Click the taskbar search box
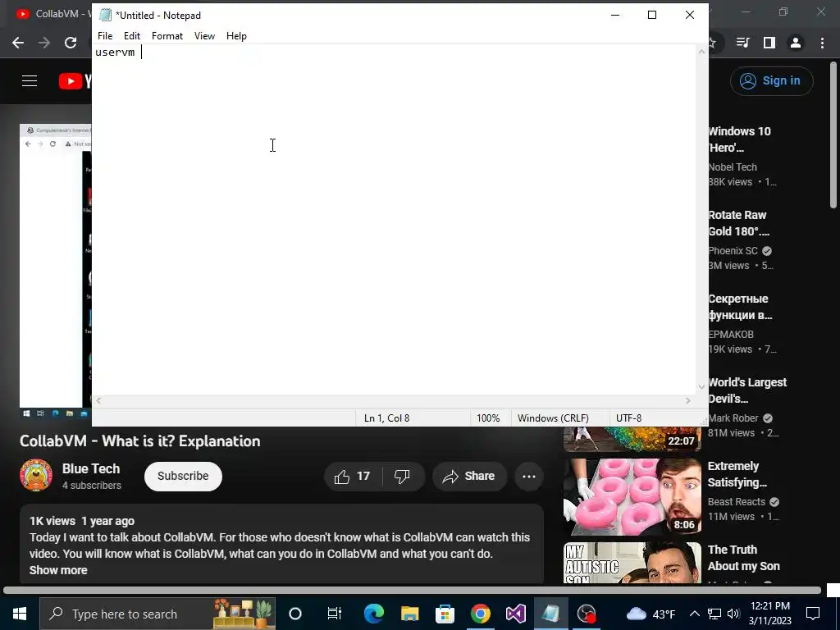840x630 pixels. (158, 614)
